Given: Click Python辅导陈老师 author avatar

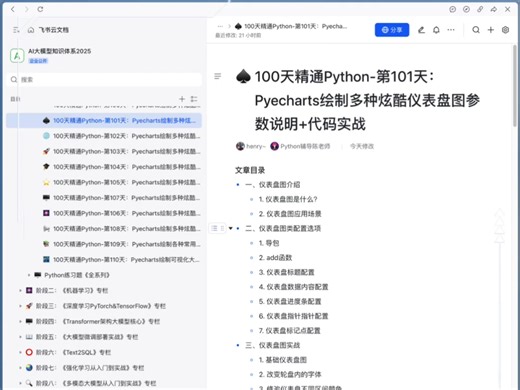Looking at the screenshot, I should 274,146.
